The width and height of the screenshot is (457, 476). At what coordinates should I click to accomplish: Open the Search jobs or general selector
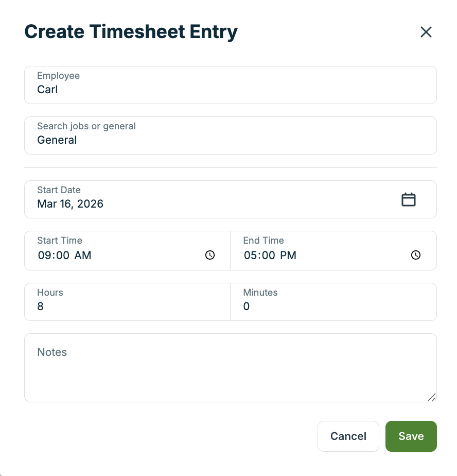point(230,135)
